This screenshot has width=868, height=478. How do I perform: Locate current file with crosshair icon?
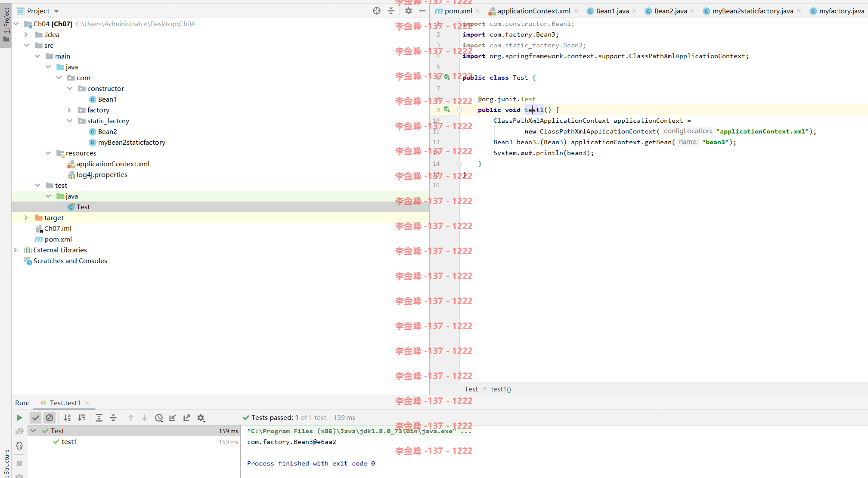pyautogui.click(x=377, y=11)
